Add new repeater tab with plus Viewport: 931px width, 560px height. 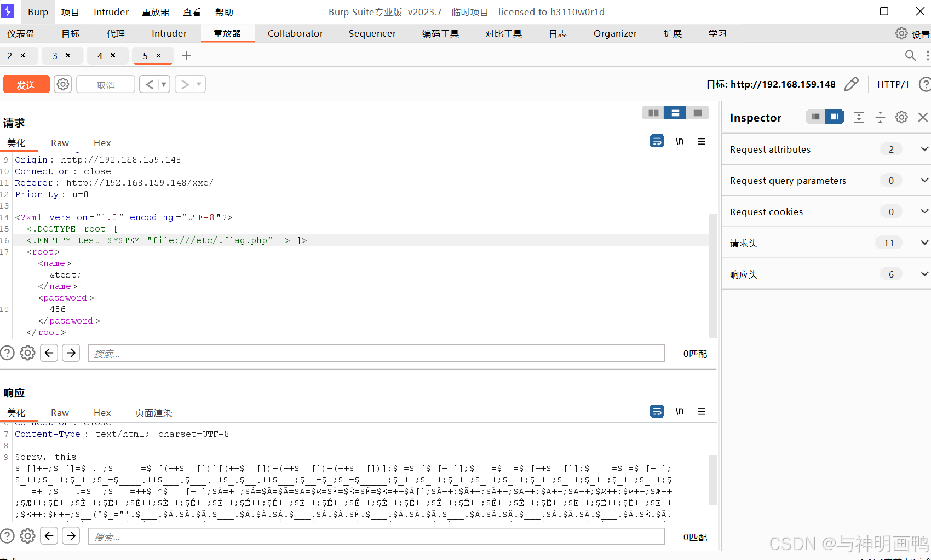[186, 55]
